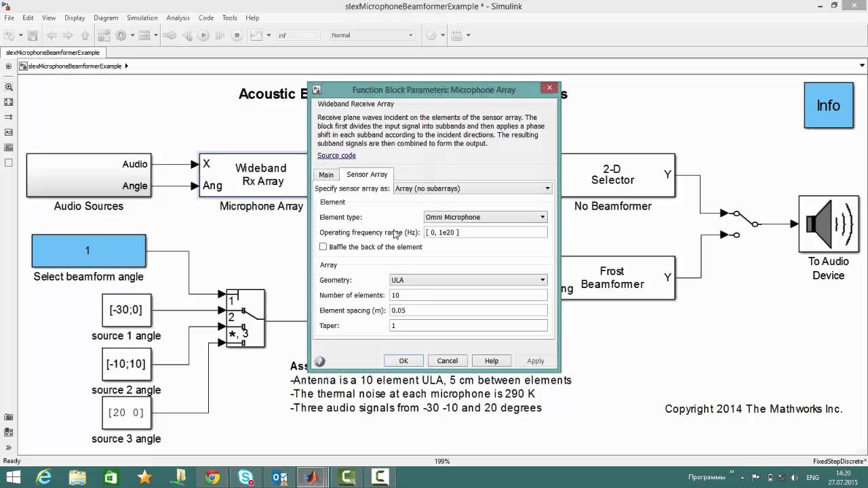The width and height of the screenshot is (868, 488).
Task: Toggle sample time display arrows in palette
Action: tap(9, 117)
